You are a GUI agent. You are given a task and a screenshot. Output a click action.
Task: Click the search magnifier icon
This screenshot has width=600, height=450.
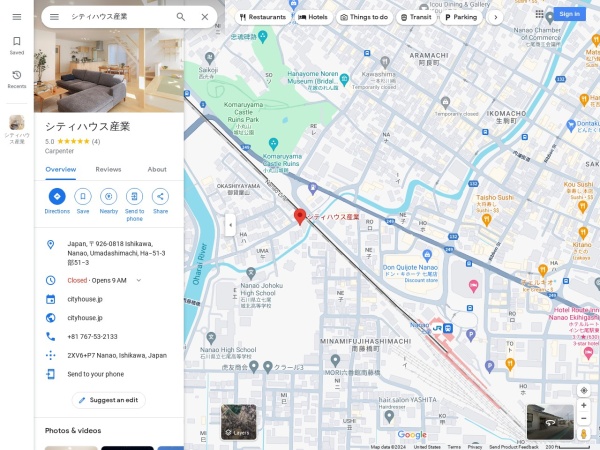181,17
